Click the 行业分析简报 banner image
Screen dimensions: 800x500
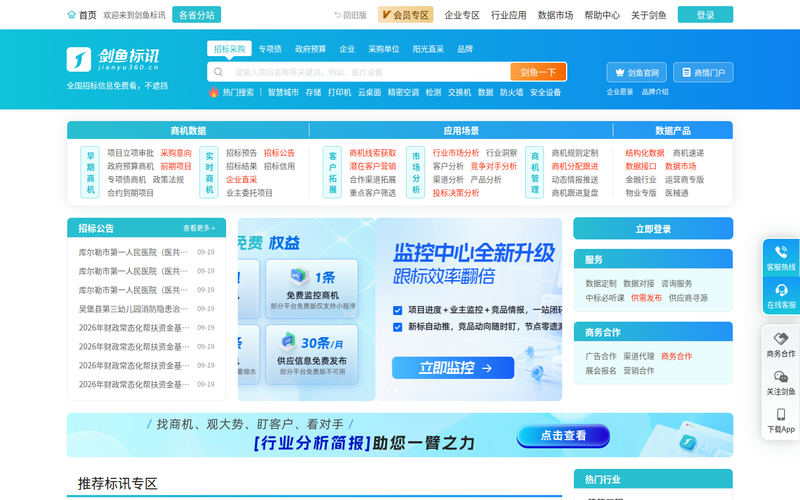click(x=400, y=435)
